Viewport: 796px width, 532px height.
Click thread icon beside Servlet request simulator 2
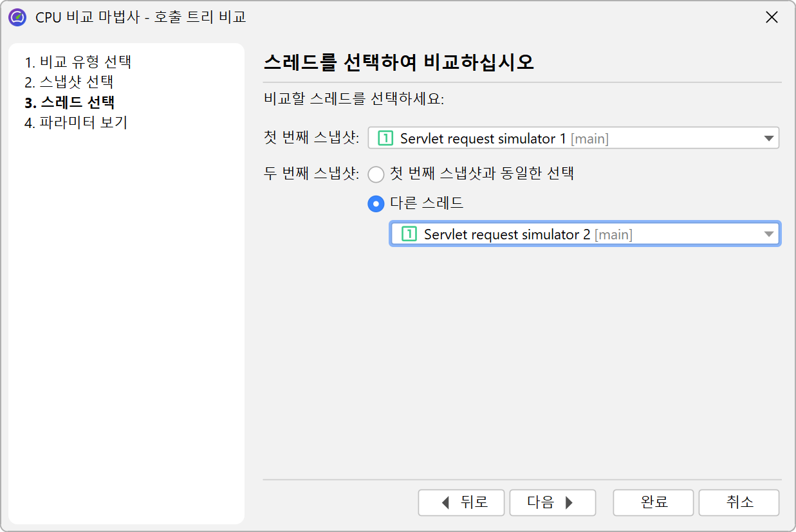click(x=409, y=234)
